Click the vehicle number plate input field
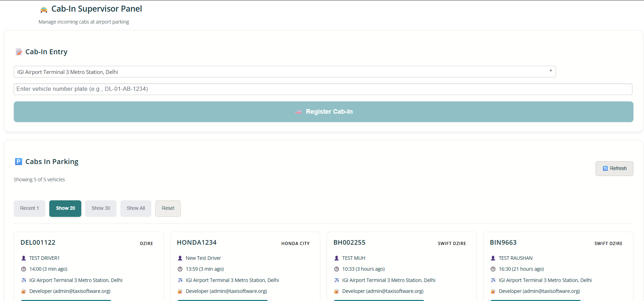644x301 pixels. pos(323,89)
